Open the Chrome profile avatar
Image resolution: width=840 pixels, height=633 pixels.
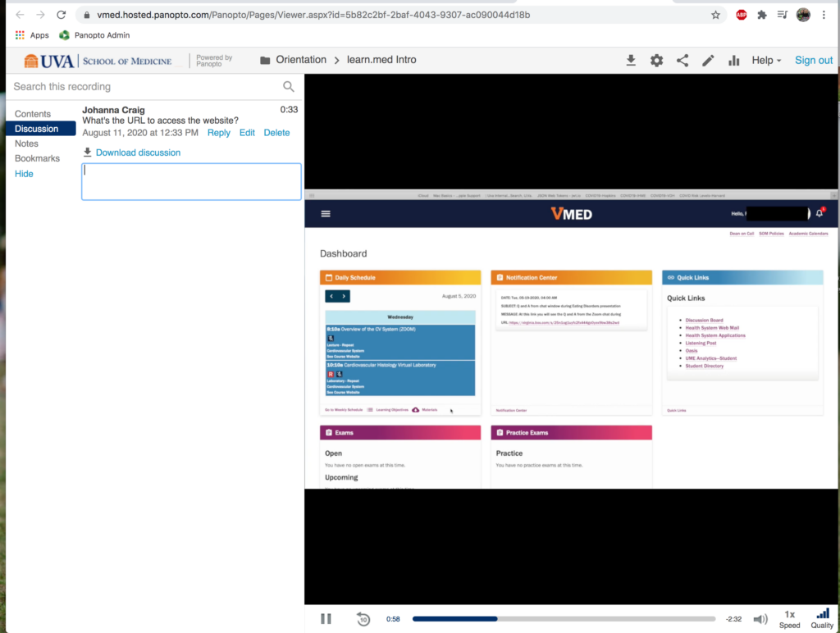coord(803,15)
